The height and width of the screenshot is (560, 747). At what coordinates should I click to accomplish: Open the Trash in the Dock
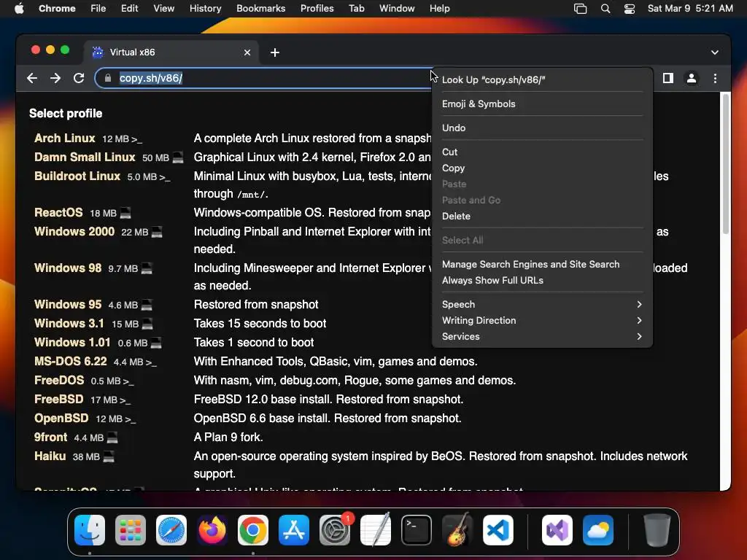pyautogui.click(x=657, y=530)
